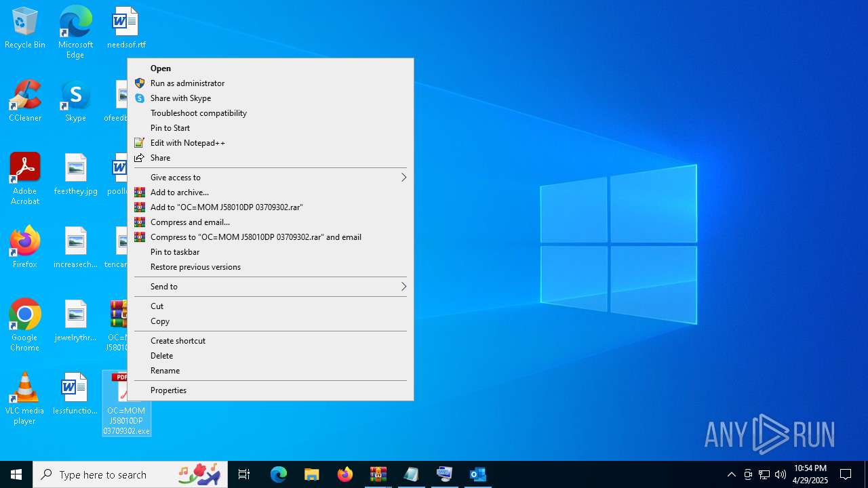868x488 pixels.
Task: Select the Firefox desktop shortcut
Action: 25,248
